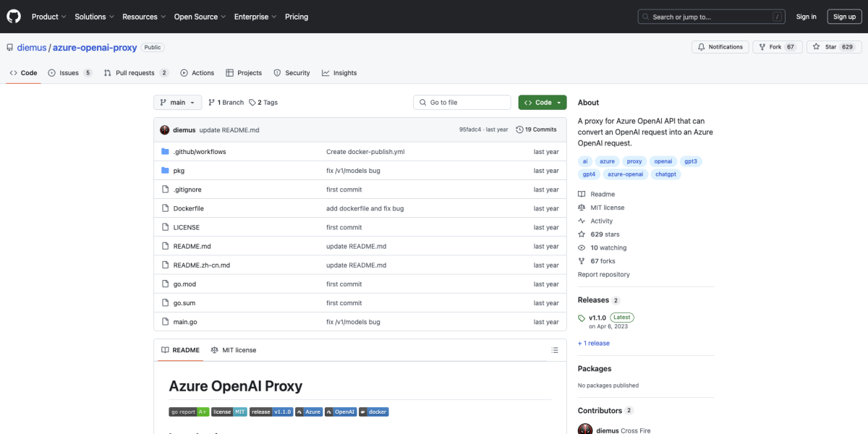Click the Azure badge
868x434 pixels.
pos(309,412)
